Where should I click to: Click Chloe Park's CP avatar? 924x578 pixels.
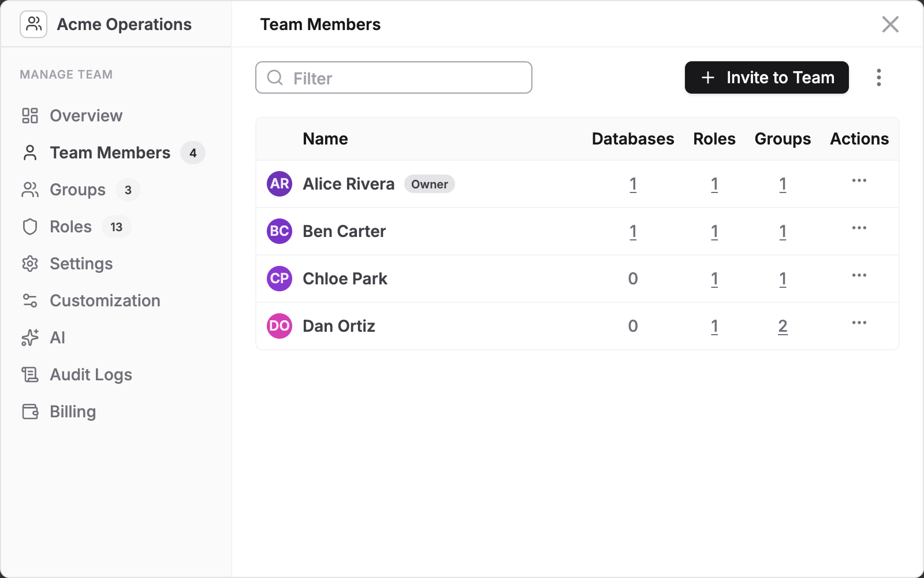(x=280, y=279)
